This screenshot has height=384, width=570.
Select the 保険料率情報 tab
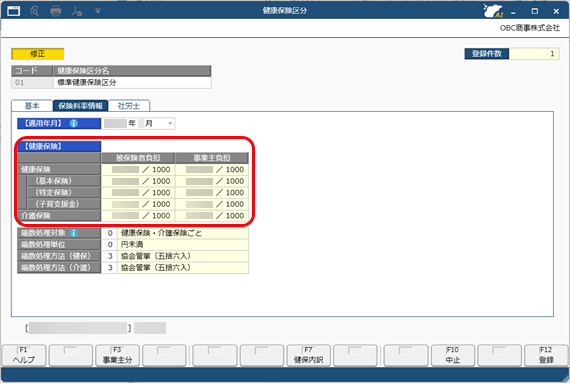80,105
